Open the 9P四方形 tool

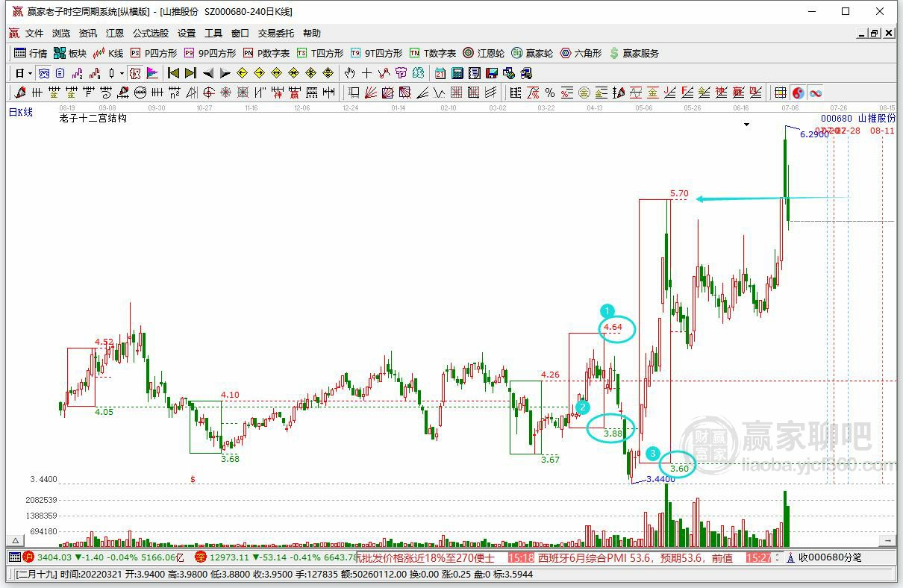pyautogui.click(x=210, y=53)
